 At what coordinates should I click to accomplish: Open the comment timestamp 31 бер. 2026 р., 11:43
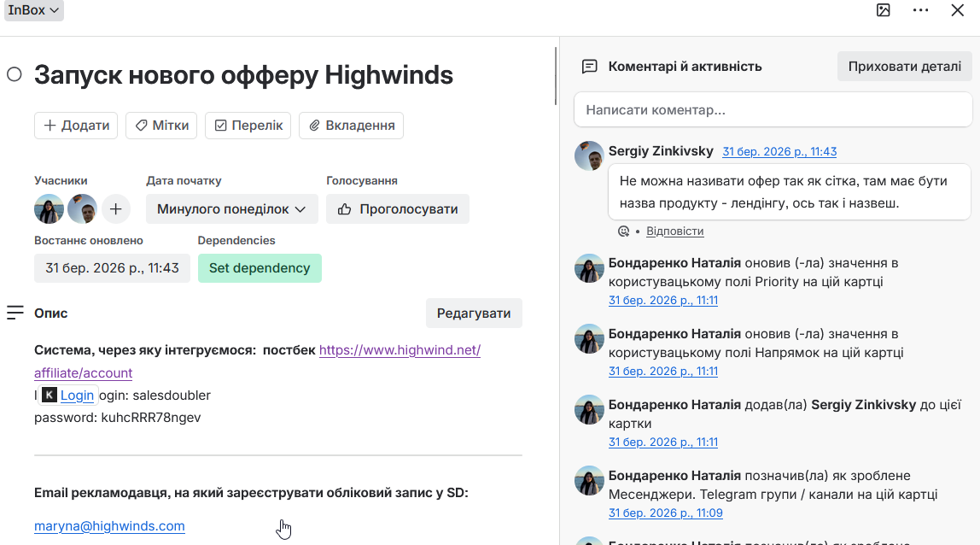pos(779,151)
